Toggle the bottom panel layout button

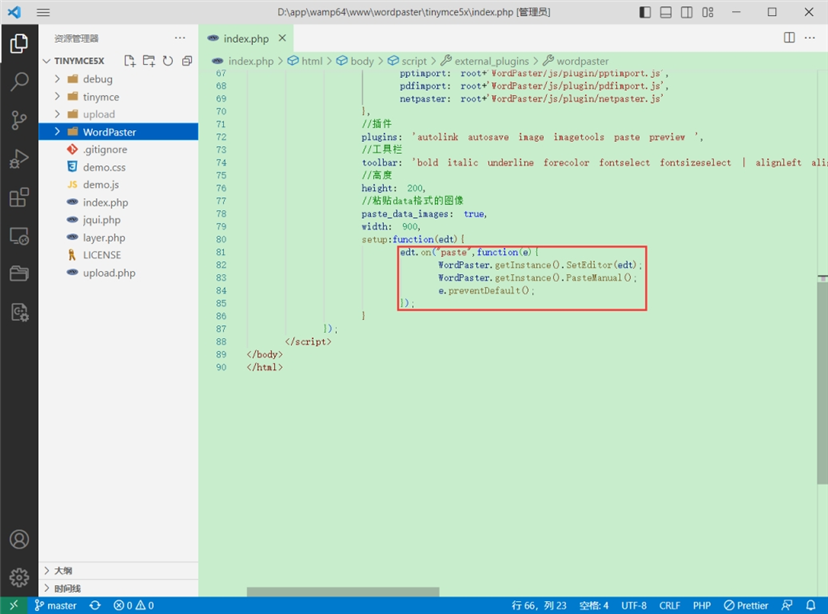pyautogui.click(x=666, y=12)
